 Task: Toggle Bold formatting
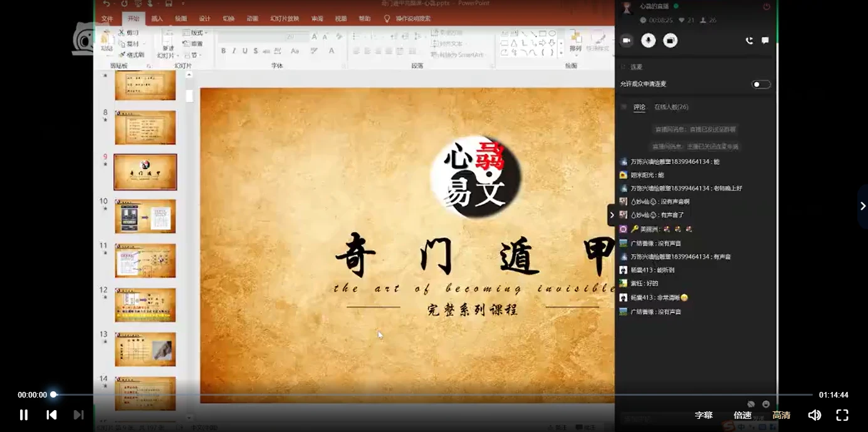point(224,51)
